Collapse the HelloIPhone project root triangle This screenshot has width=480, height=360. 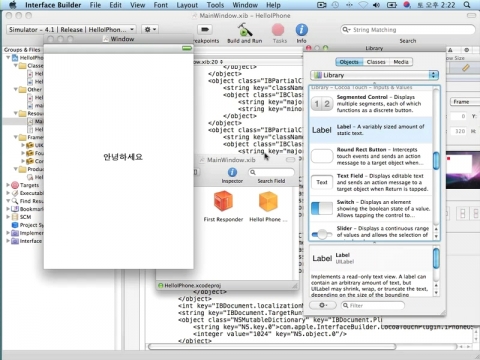click(8, 57)
